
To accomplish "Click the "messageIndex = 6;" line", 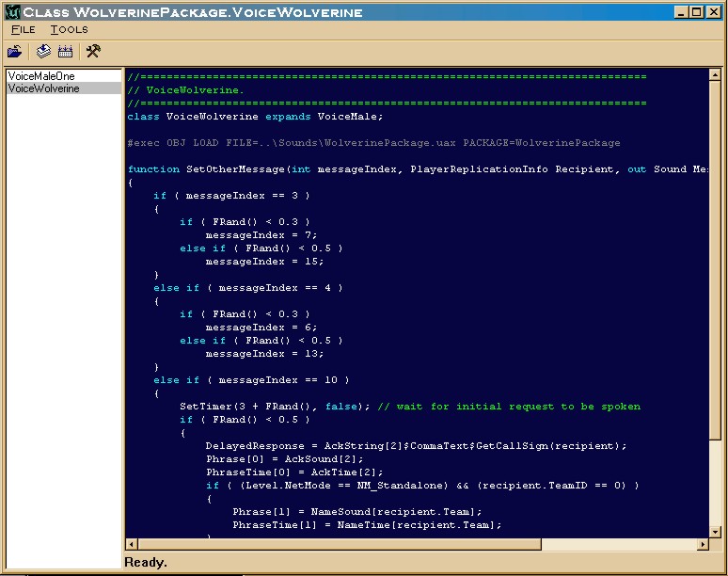I will point(261,328).
